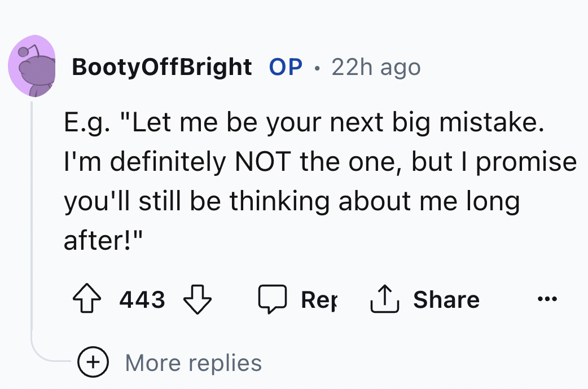Click the word after! in the comment

(x=103, y=239)
